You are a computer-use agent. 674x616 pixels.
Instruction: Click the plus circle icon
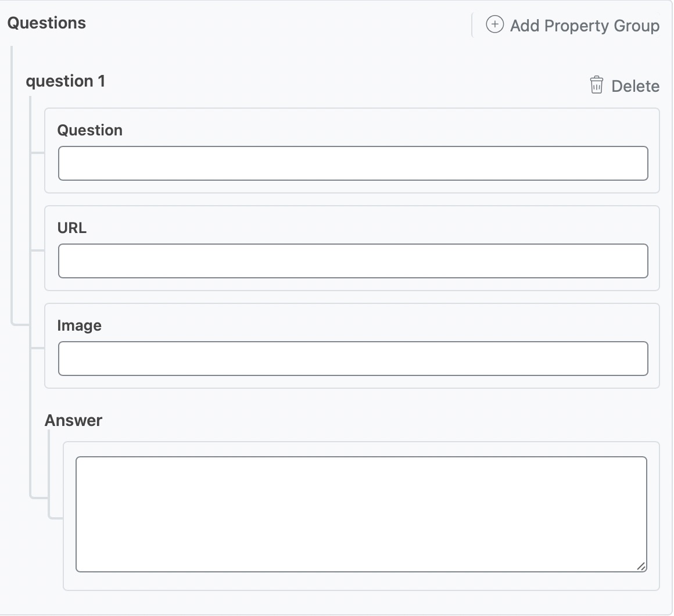tap(495, 24)
